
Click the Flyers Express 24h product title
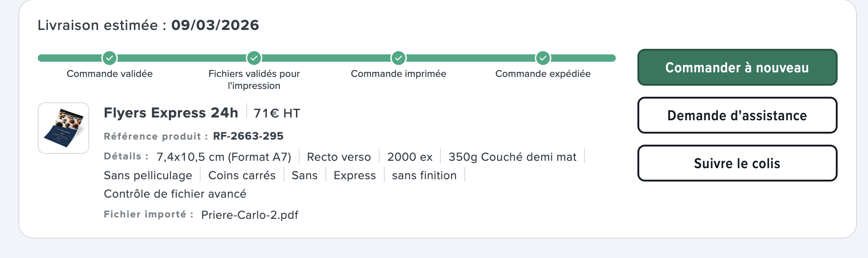[171, 113]
